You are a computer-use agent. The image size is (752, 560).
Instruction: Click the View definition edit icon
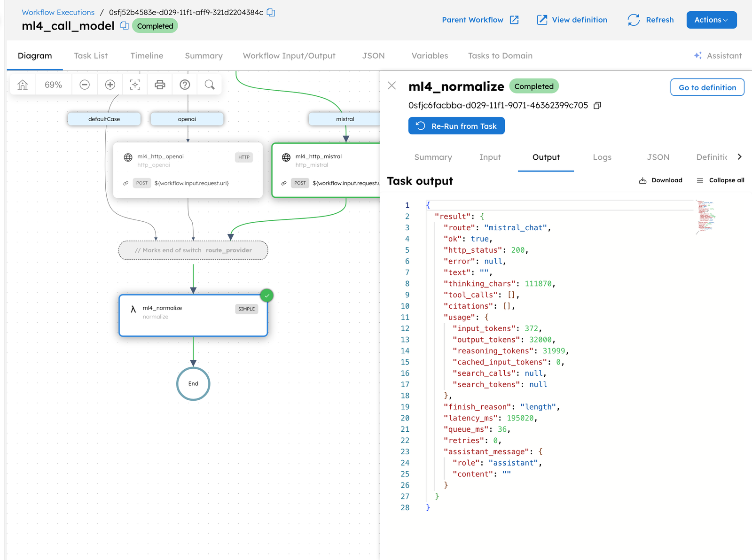[x=542, y=20]
